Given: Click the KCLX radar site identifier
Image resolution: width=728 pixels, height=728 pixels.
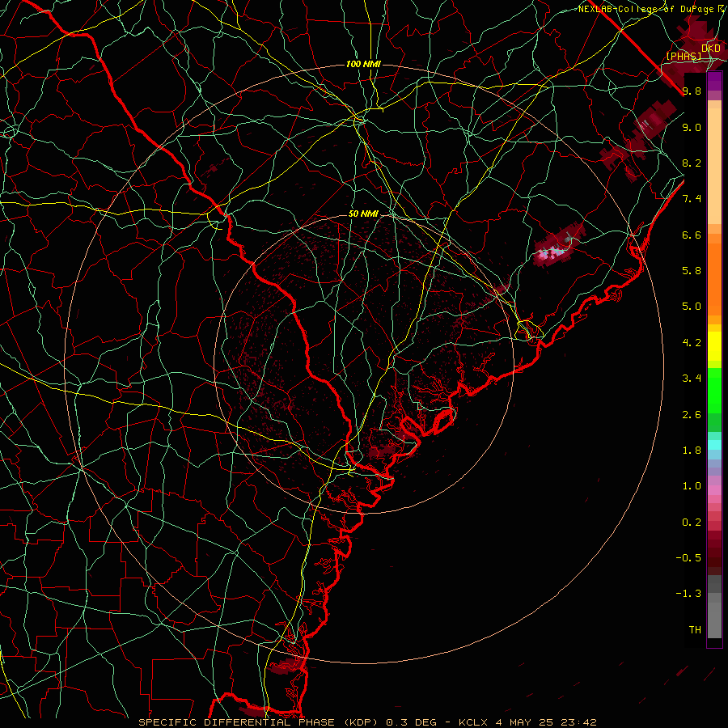Looking at the screenshot, I should tap(473, 722).
